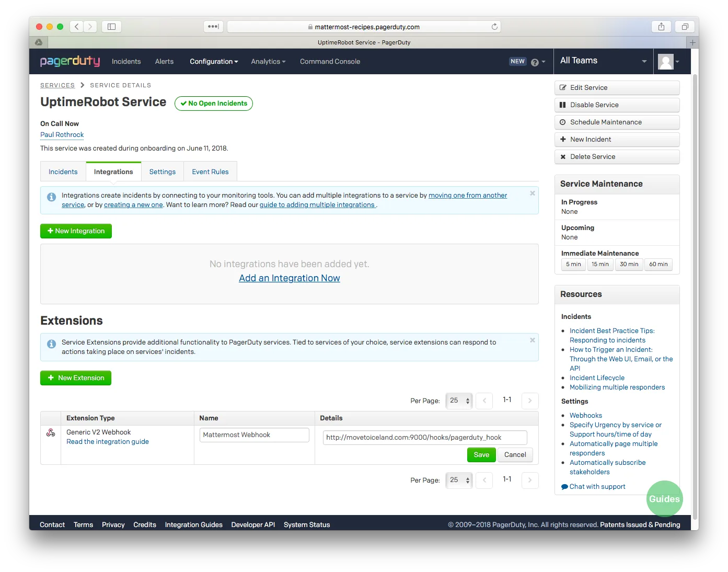Click the New Extension button

76,378
